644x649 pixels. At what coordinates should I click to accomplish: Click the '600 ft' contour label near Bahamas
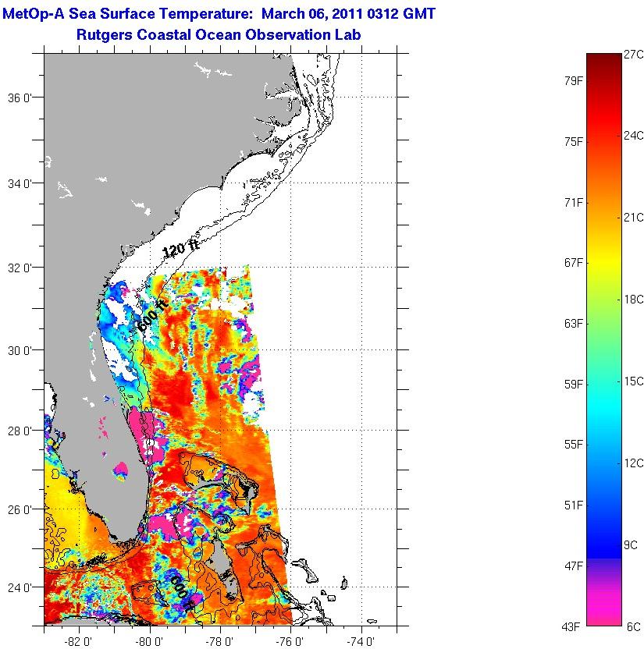tap(181, 592)
